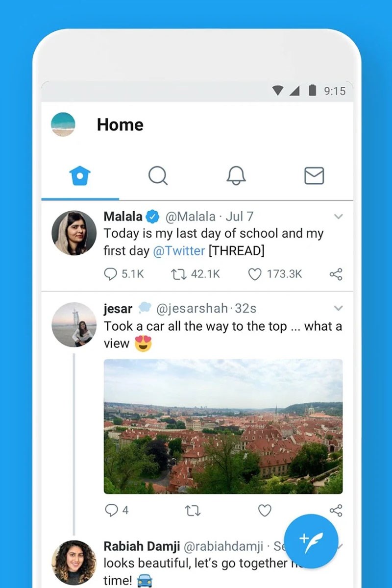The image size is (392, 588).
Task: Like Malala's tweet
Action: (x=255, y=274)
